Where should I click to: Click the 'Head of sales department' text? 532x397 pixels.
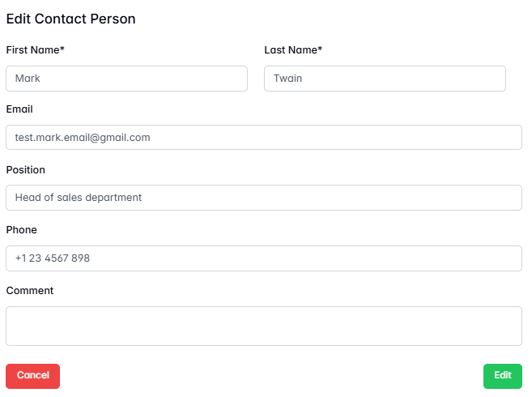79,198
